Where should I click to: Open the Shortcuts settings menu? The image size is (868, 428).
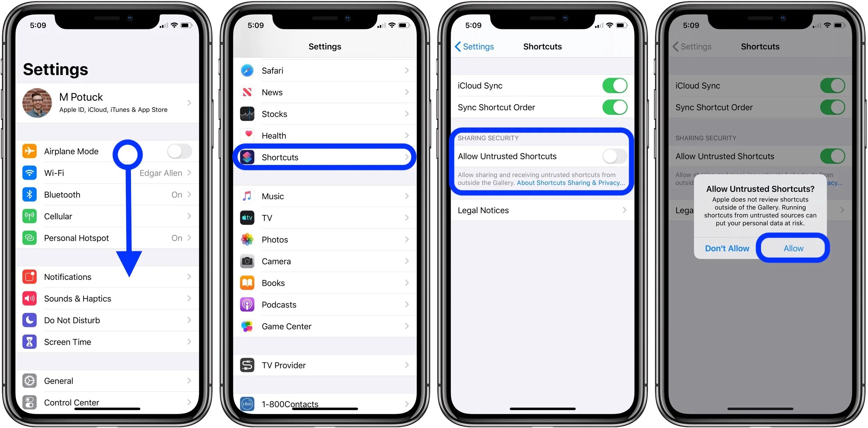[325, 158]
